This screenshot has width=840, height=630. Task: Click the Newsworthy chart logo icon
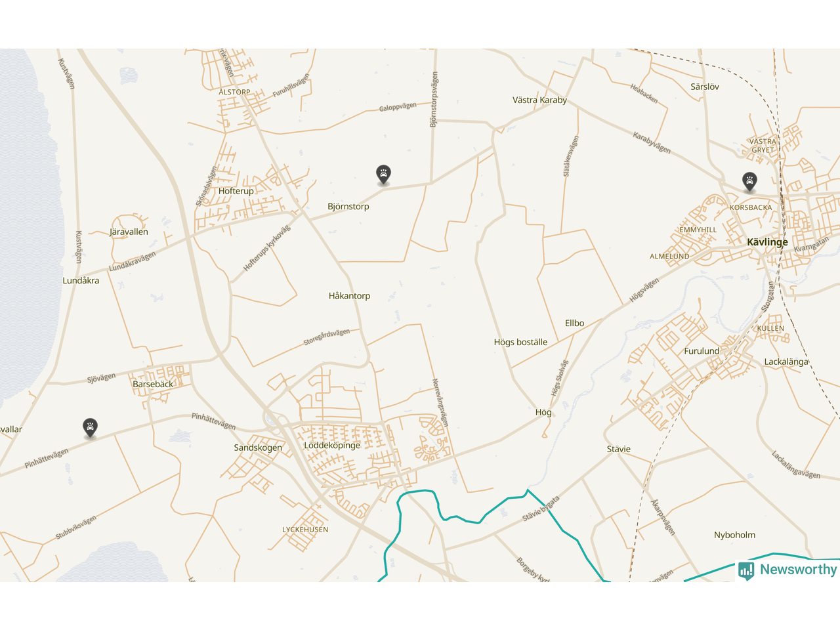tap(746, 570)
